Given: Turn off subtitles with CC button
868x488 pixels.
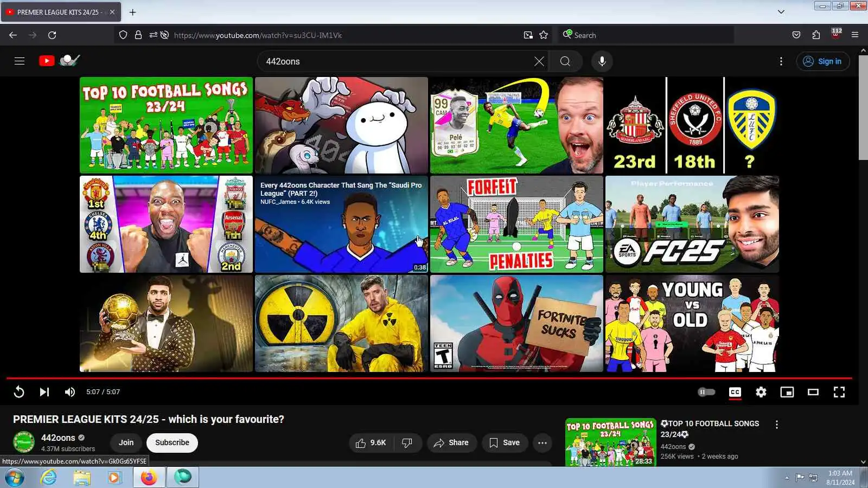Looking at the screenshot, I should click(735, 392).
